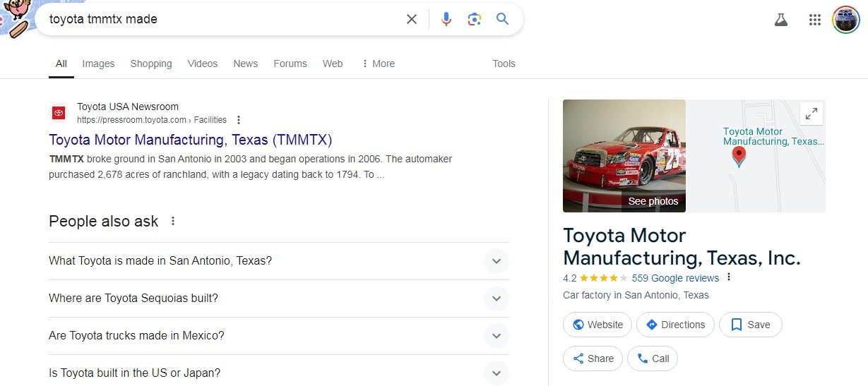The height and width of the screenshot is (386, 868).
Task: Open Search Labs flask icon
Action: [x=780, y=20]
